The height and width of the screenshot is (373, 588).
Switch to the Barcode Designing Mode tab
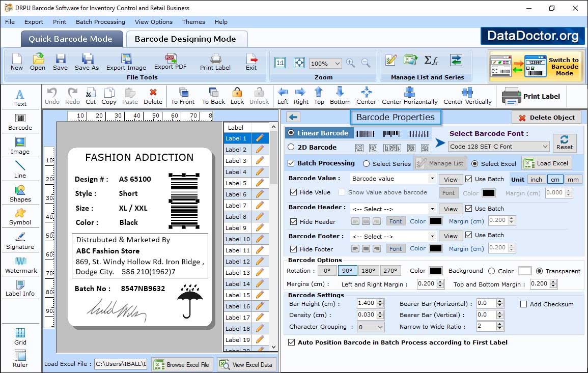click(x=186, y=39)
